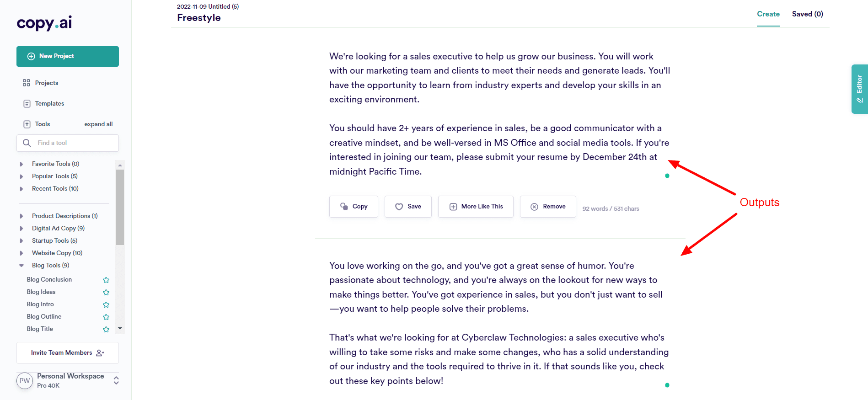Viewport: 868px width, 400px height.
Task: Click the Find a tool search field
Action: pos(73,143)
